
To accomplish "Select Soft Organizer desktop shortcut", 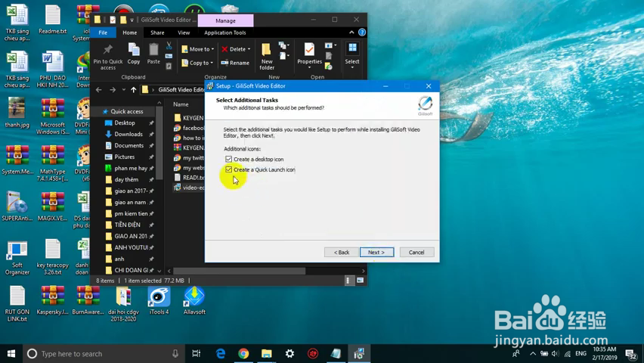I will [x=17, y=258].
